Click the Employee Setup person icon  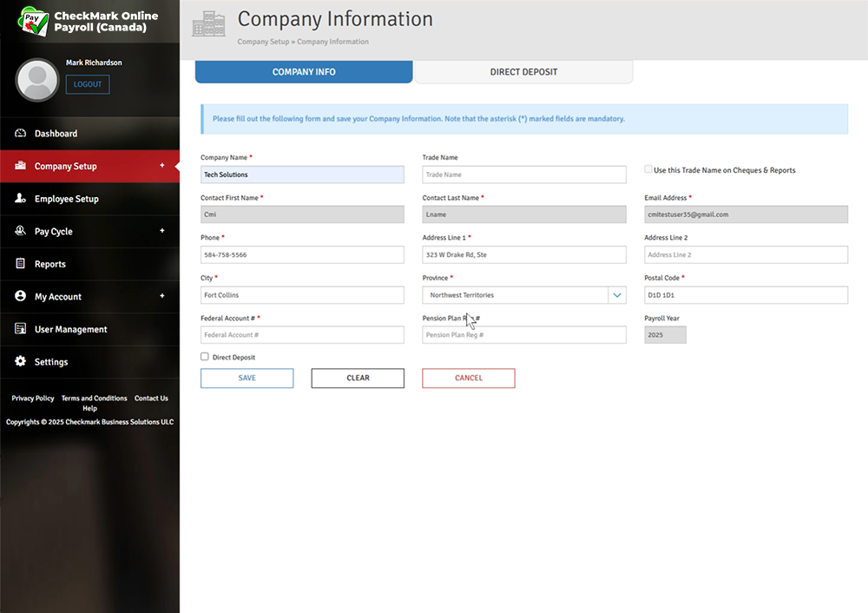click(x=20, y=199)
